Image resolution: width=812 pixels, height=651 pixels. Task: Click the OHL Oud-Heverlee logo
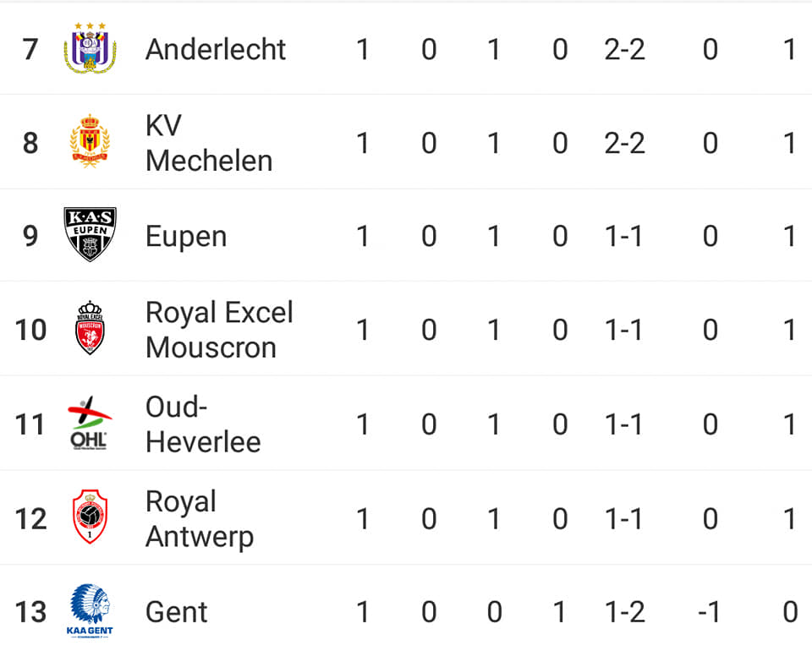[x=91, y=423]
